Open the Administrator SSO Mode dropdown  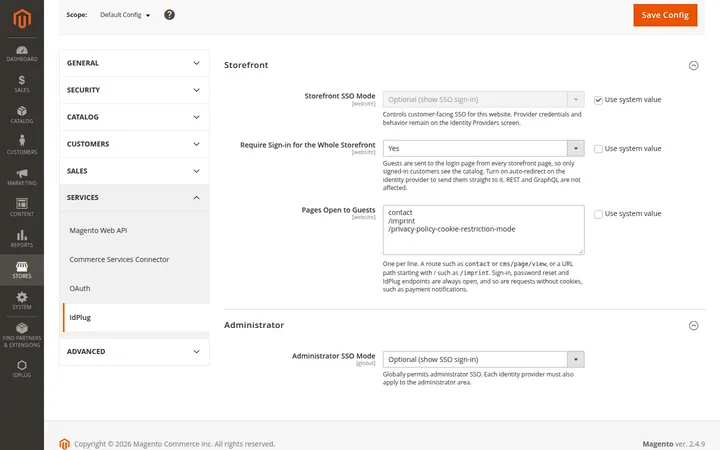coord(484,359)
